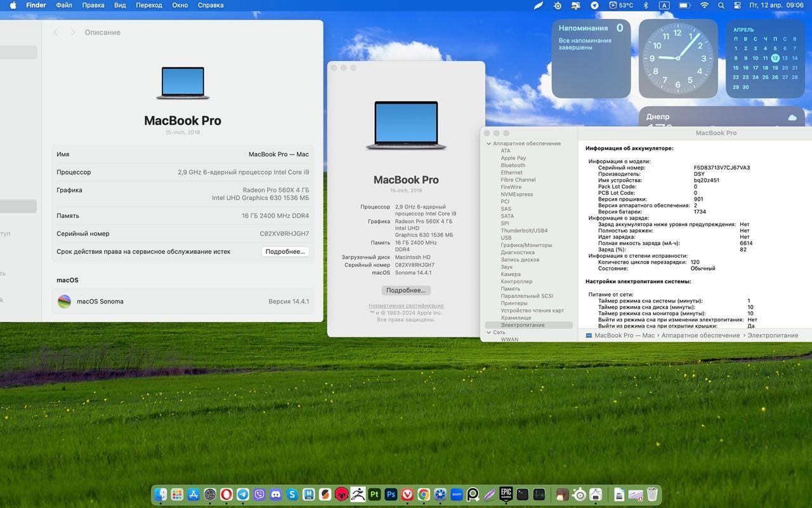Click the Bluetooth menu bar icon
The width and height of the screenshot is (812, 508).
point(646,5)
